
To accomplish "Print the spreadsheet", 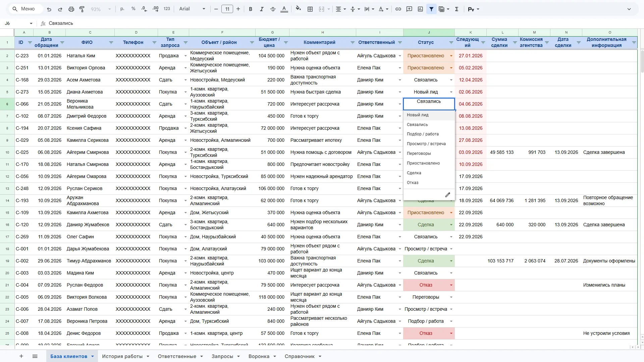I will click(x=71, y=9).
